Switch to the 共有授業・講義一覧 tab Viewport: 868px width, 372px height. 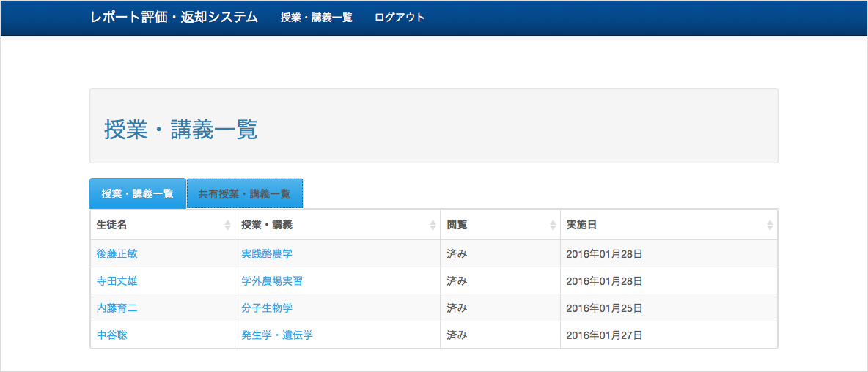tap(244, 194)
